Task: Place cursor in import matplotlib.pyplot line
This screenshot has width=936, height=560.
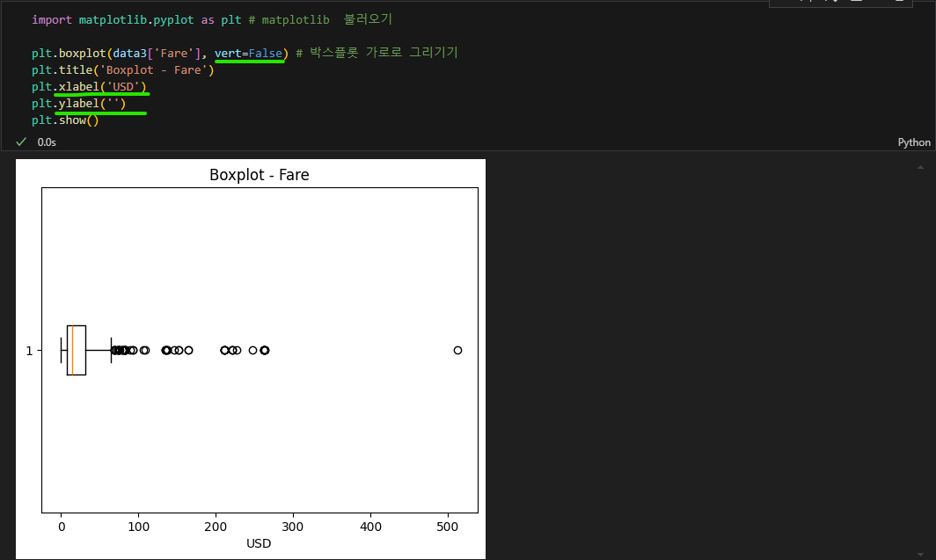Action: tap(212, 19)
